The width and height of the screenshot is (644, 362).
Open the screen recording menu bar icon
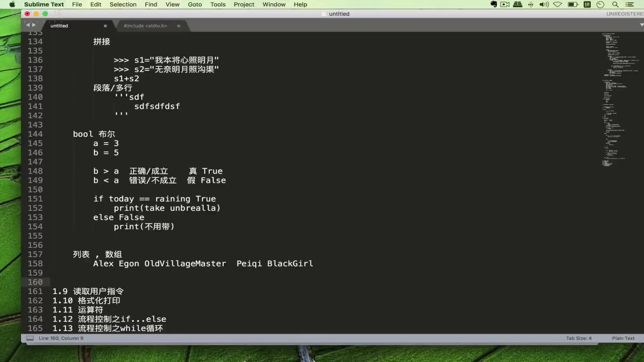[505, 4]
